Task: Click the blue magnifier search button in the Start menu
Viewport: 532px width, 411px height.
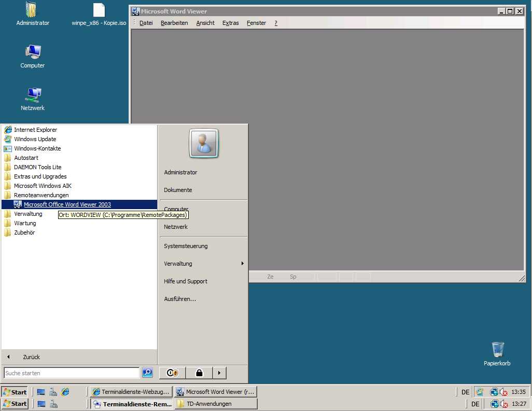Action: [148, 373]
